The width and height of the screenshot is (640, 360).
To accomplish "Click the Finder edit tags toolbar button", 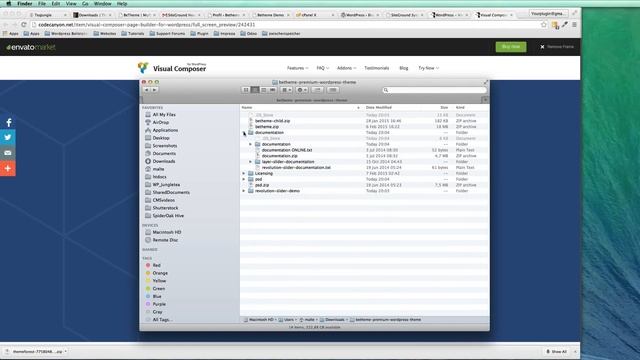I will (333, 90).
